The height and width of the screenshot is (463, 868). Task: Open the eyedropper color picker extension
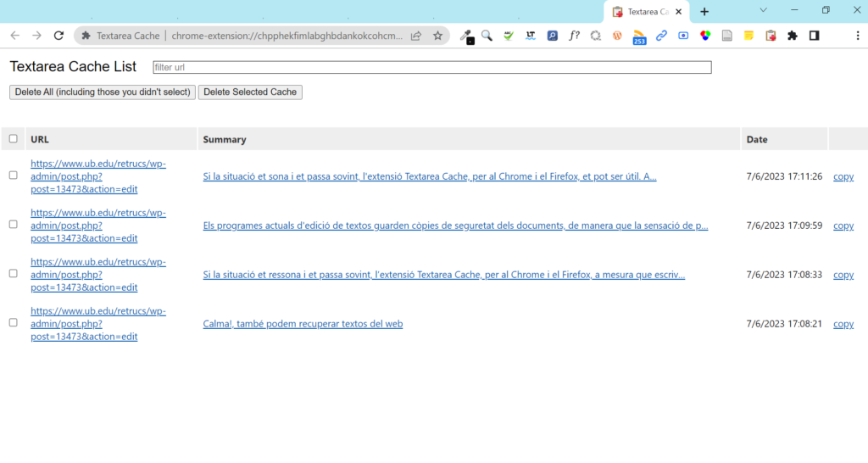click(465, 36)
